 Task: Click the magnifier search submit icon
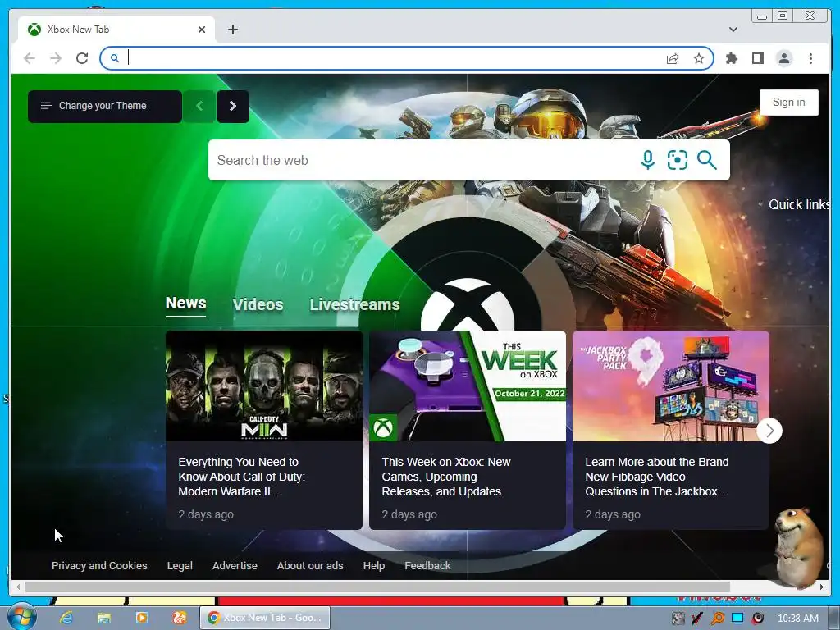pyautogui.click(x=706, y=160)
